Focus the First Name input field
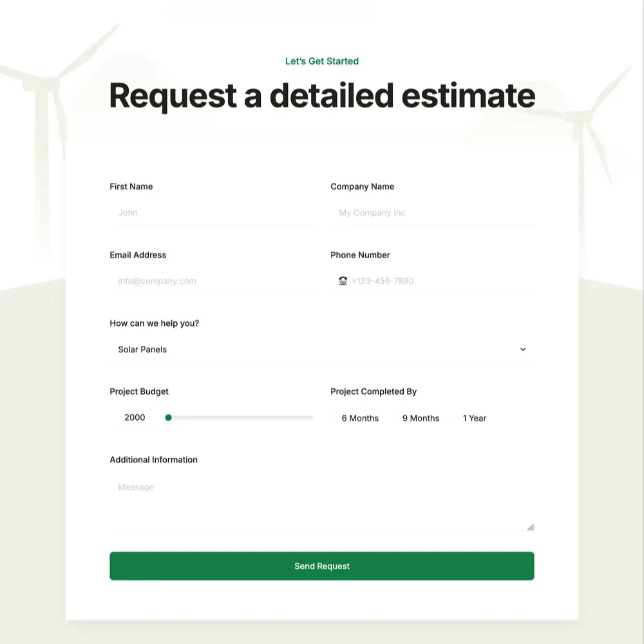 (x=212, y=213)
